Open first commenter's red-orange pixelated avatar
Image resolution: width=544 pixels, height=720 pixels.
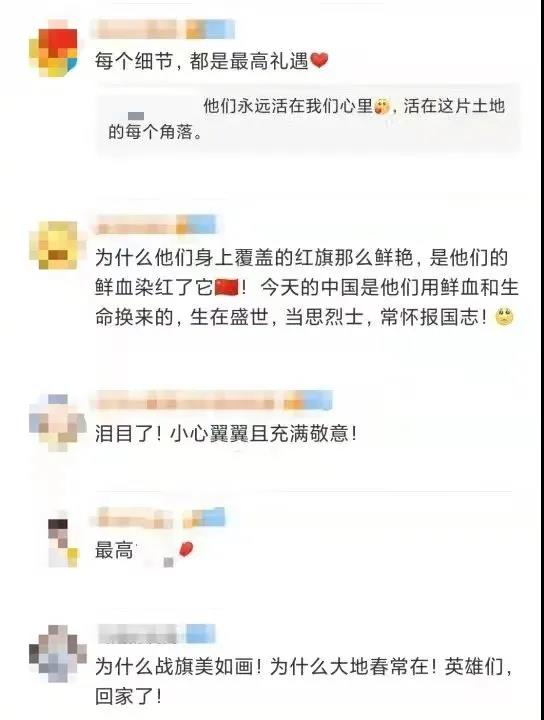[x=53, y=49]
